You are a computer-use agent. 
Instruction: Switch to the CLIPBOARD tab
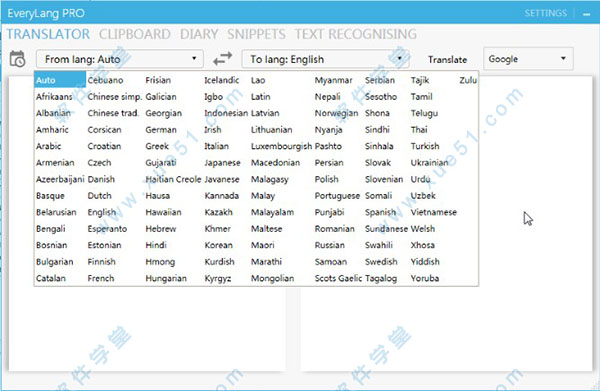coord(135,34)
